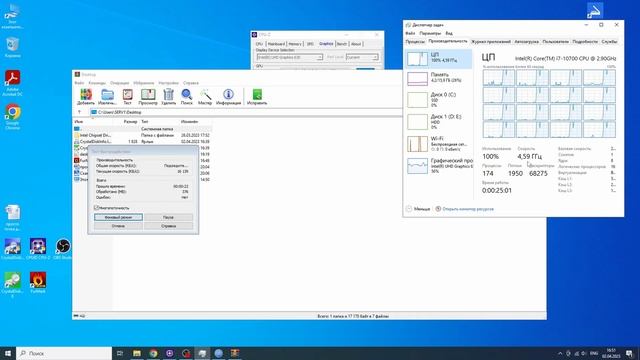The image size is (640, 360).
Task: Click the WinRAR icon on the taskbar
Action: [x=235, y=353]
